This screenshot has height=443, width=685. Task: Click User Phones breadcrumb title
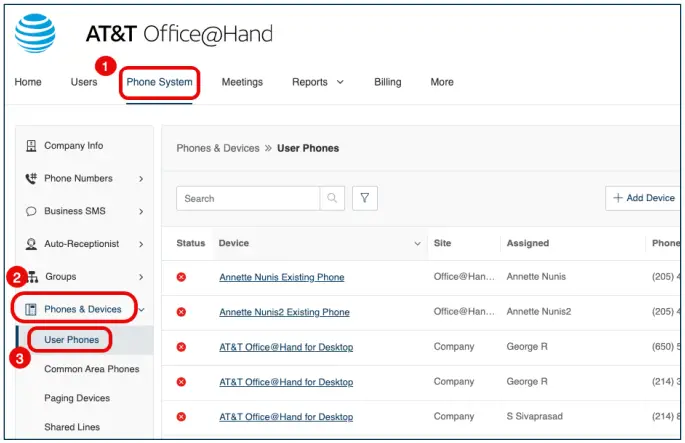point(308,148)
